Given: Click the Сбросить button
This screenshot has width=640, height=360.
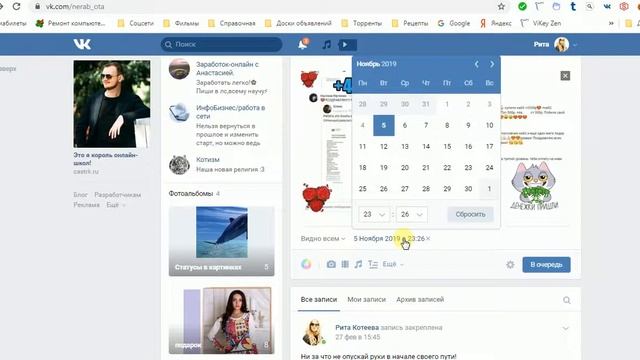Looking at the screenshot, I should point(470,214).
